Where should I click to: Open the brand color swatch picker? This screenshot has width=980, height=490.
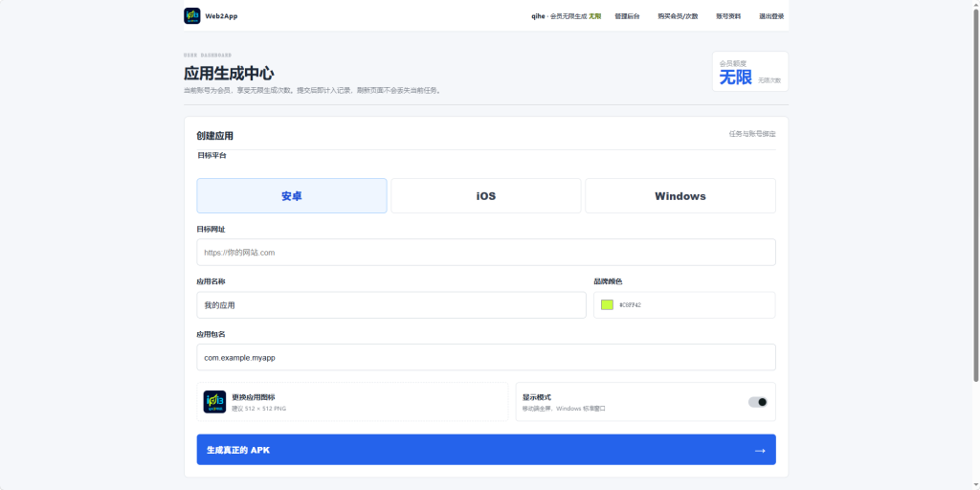click(607, 305)
